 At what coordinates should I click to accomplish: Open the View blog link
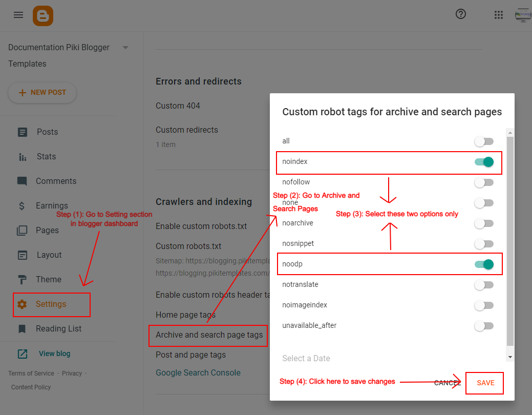point(54,354)
